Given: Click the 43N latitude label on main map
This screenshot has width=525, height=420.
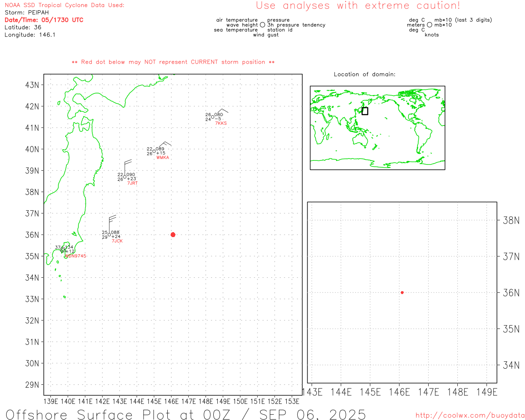Looking at the screenshot, I should [32, 85].
